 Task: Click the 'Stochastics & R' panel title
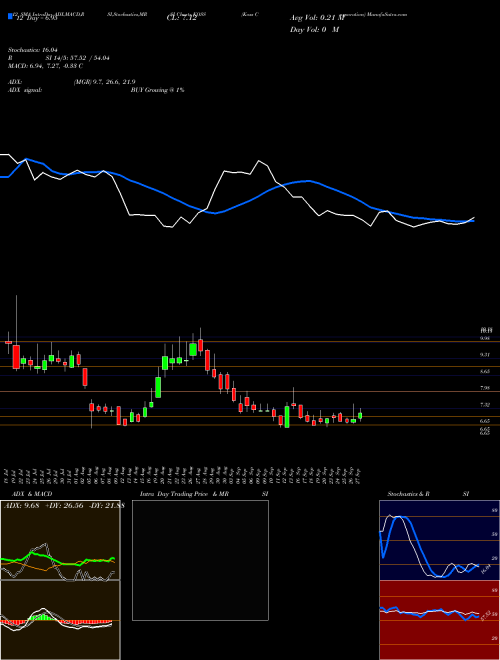408,494
